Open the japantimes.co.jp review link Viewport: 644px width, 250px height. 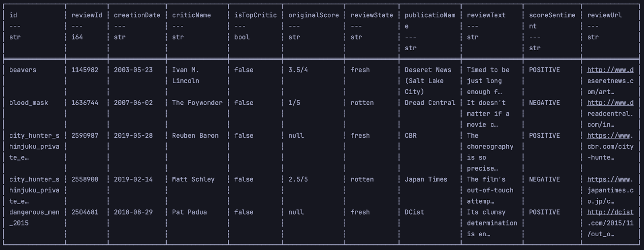610,180
